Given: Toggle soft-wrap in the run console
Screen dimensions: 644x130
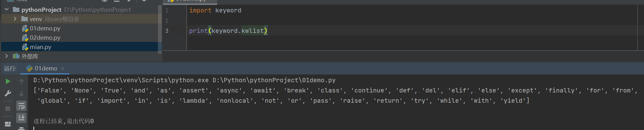Looking at the screenshot, I should (21, 106).
